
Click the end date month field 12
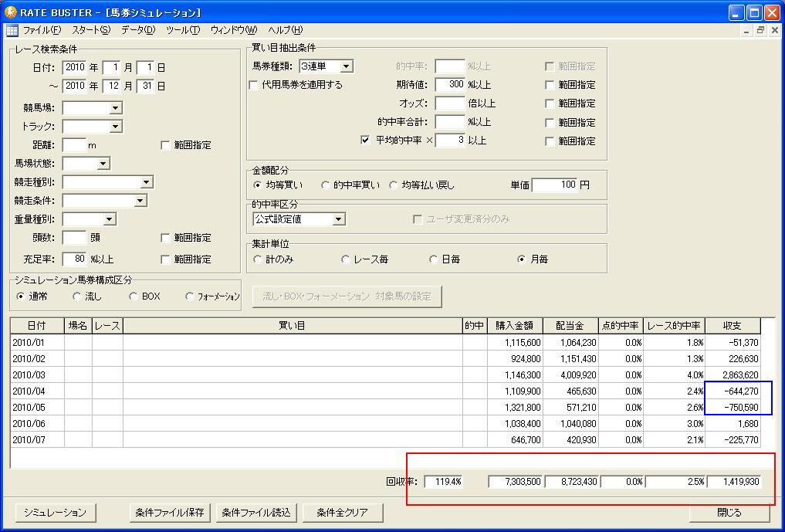[x=111, y=86]
